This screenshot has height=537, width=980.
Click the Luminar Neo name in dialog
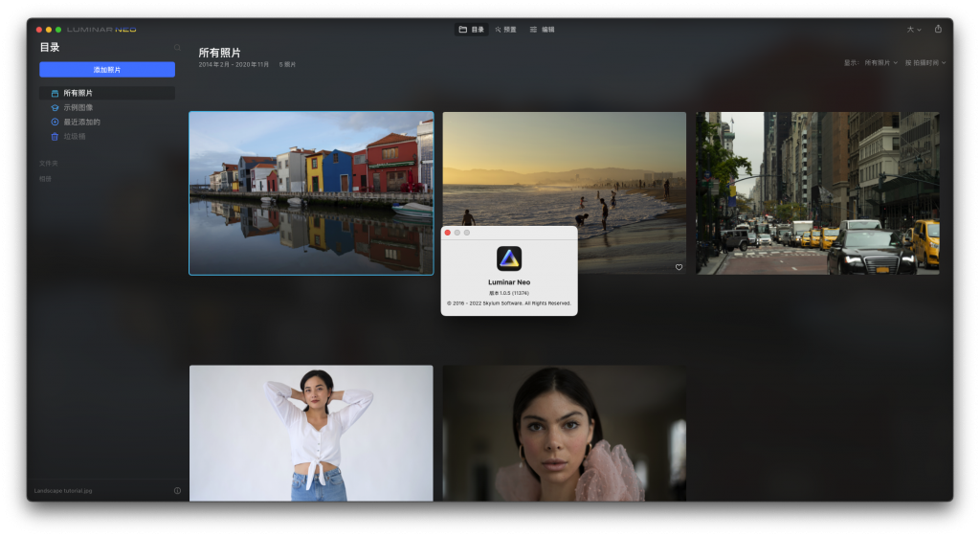(509, 282)
